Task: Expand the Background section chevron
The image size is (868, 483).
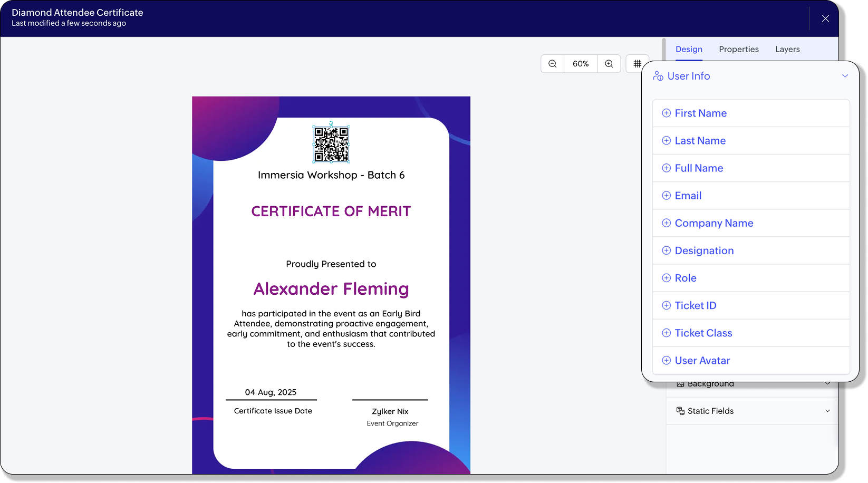Action: pyautogui.click(x=827, y=384)
